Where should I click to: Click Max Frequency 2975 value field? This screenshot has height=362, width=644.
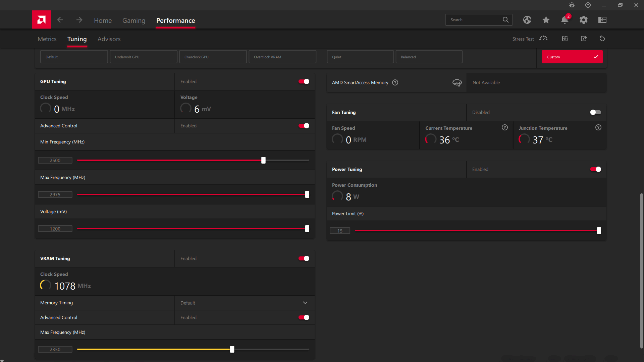click(55, 194)
